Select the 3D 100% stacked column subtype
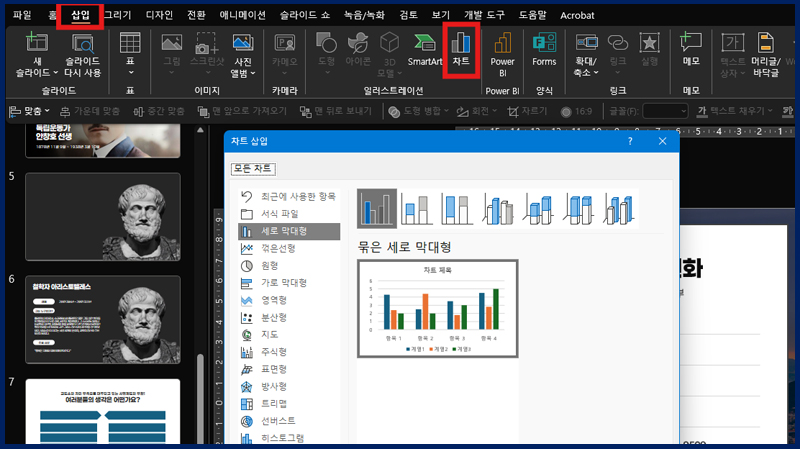This screenshot has width=800, height=449. (578, 208)
